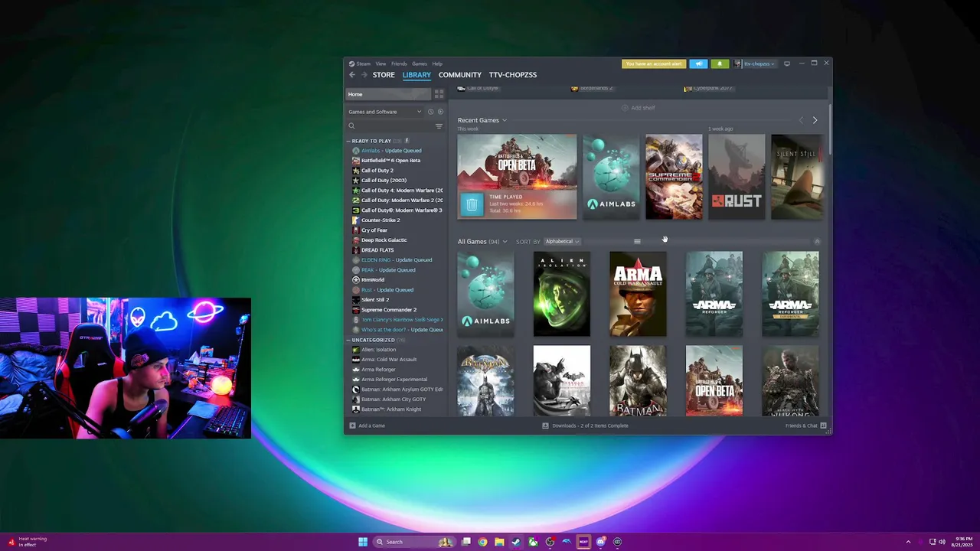Viewport: 980px width, 551px height.
Task: Click Friends & Chat text
Action: tap(801, 425)
